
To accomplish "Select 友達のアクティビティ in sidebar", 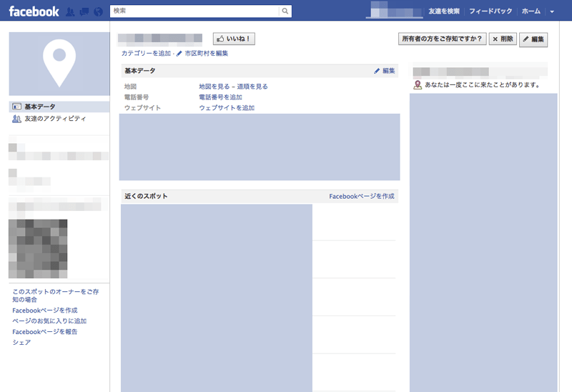I will pos(55,119).
